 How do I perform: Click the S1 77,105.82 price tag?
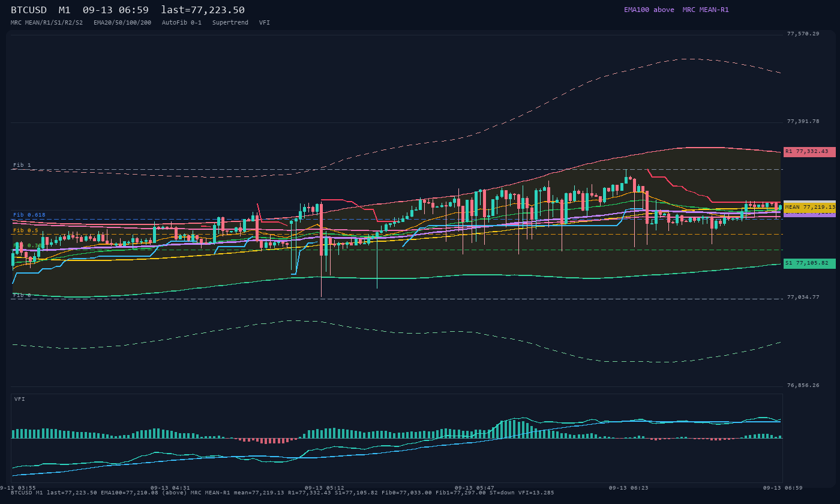[809, 263]
